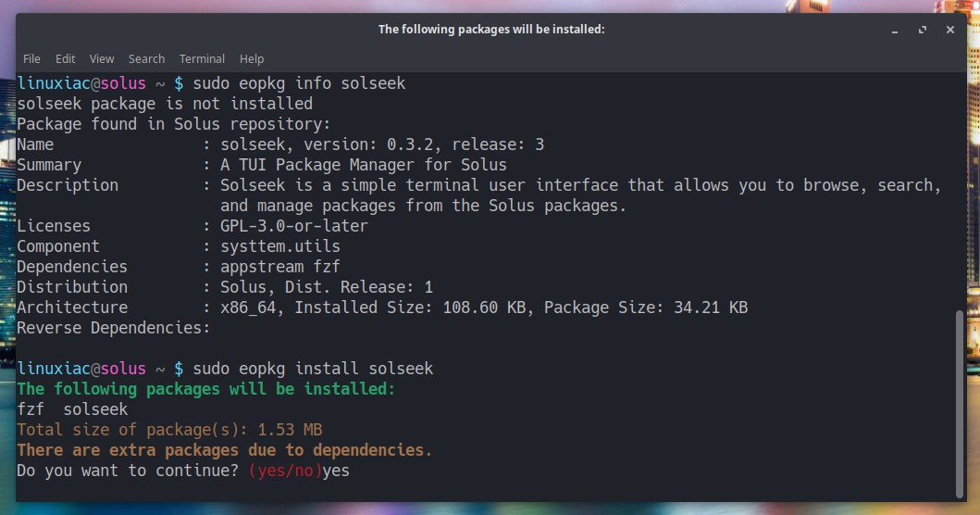Click the "There are extra packages" warning line

point(224,450)
